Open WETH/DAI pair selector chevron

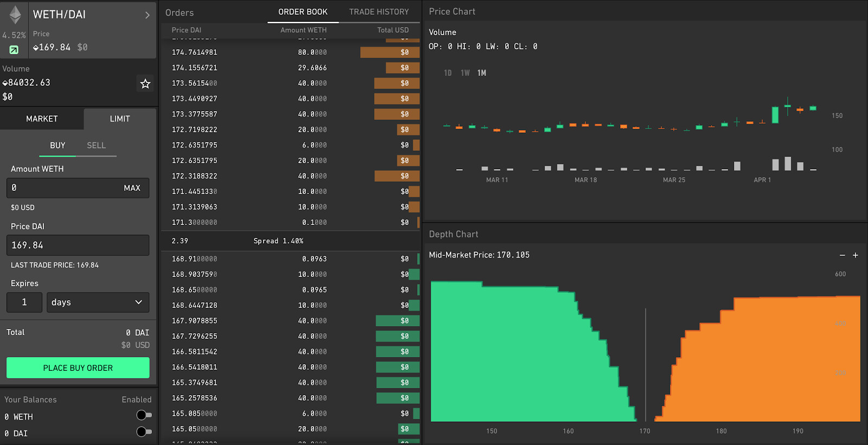(x=147, y=15)
